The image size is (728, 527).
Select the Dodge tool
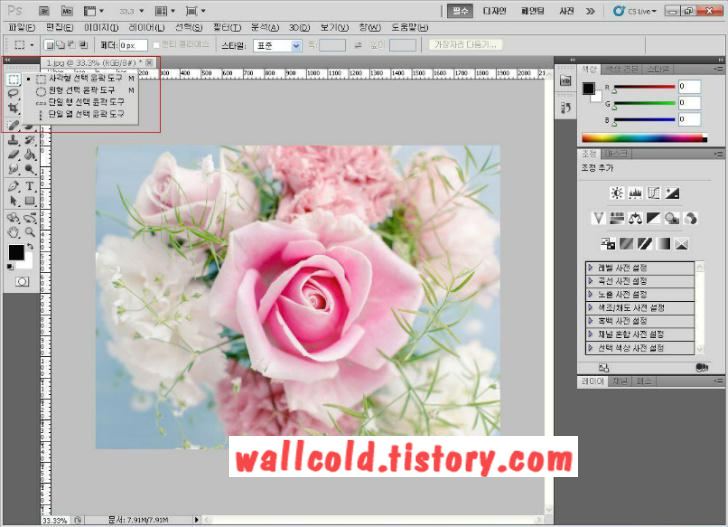pyautogui.click(x=30, y=169)
